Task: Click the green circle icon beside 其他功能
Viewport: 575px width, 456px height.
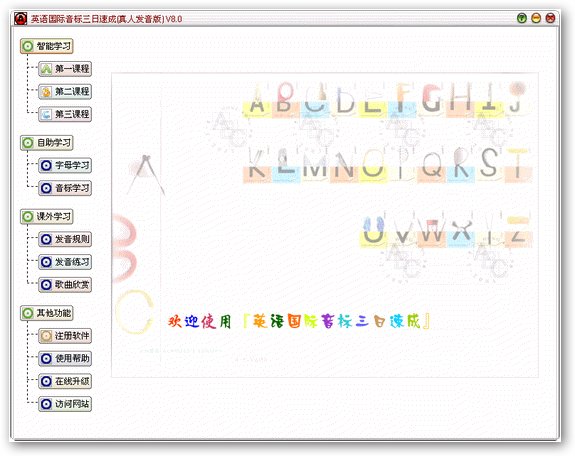Action: 28,313
